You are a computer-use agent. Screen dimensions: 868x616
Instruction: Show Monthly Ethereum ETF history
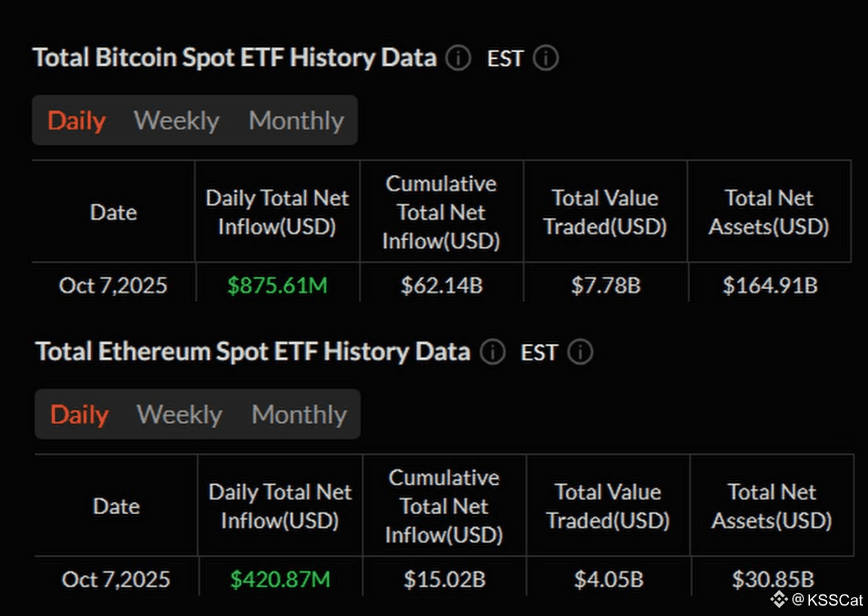click(299, 415)
